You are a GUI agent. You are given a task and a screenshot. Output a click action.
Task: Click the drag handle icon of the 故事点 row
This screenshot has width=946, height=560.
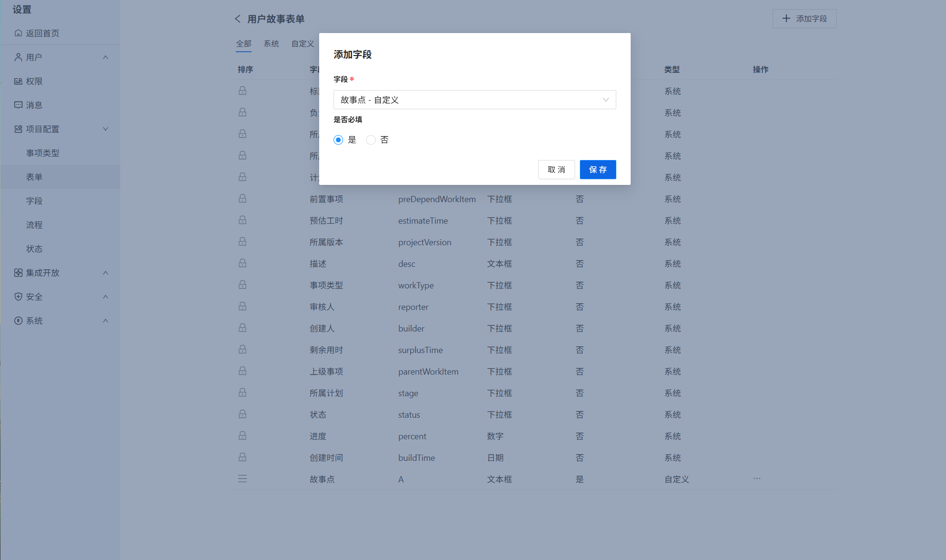[x=242, y=479]
